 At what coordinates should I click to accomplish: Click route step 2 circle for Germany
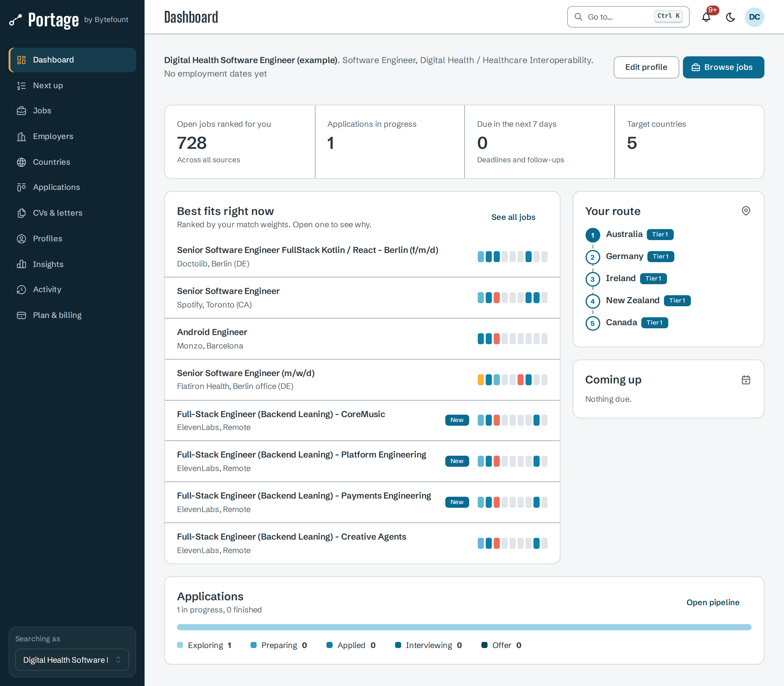(593, 257)
